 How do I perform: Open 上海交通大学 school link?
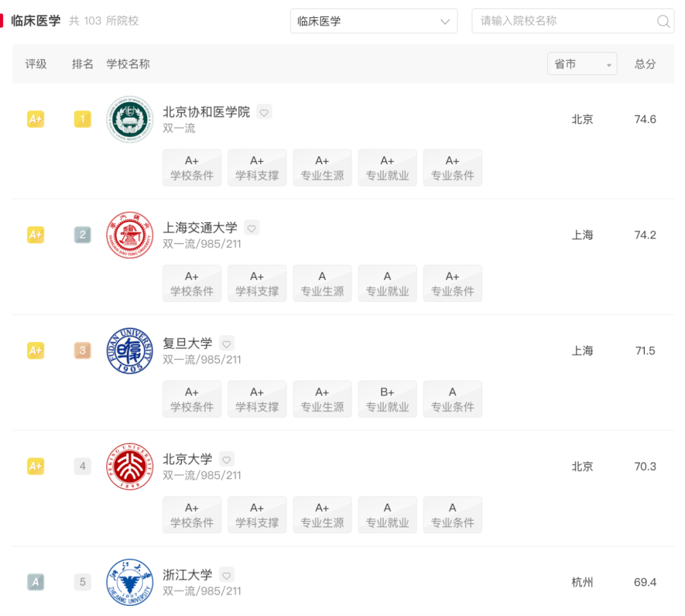pyautogui.click(x=200, y=228)
